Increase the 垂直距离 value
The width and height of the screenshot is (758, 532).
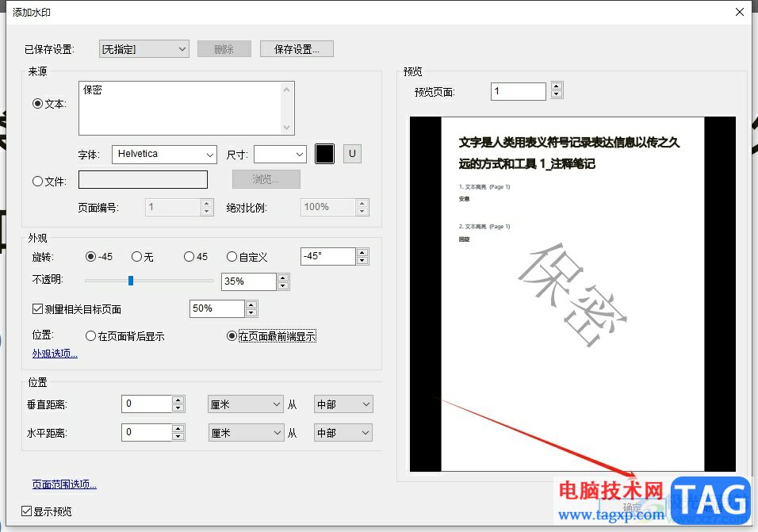click(178, 400)
